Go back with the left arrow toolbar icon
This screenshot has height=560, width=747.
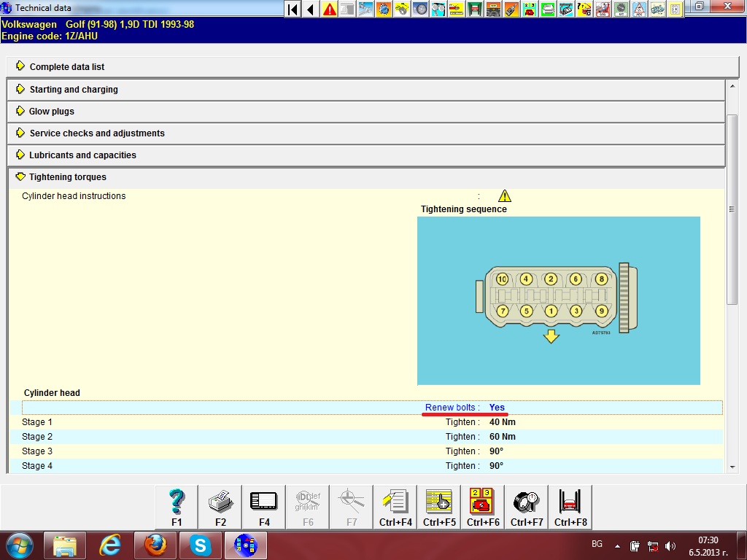point(311,9)
